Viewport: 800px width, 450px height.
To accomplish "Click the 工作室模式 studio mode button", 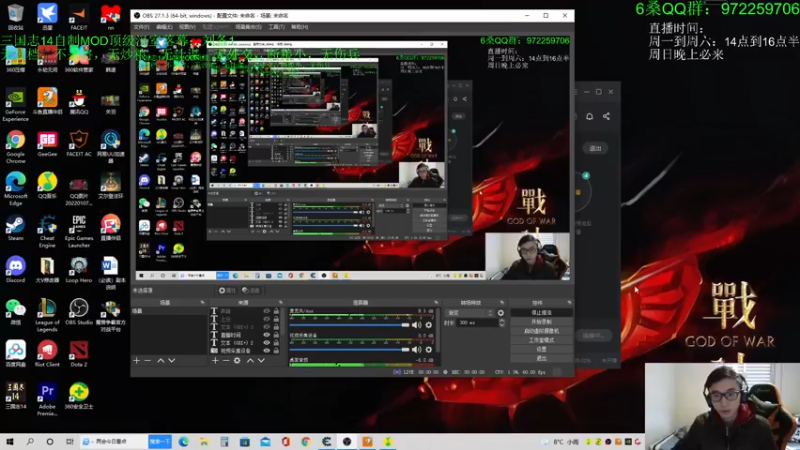I will pyautogui.click(x=541, y=340).
